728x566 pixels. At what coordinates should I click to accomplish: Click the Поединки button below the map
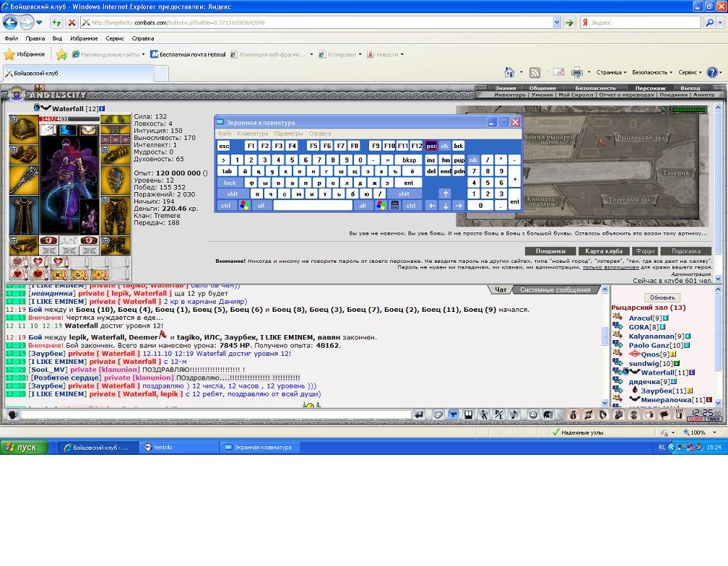550,251
